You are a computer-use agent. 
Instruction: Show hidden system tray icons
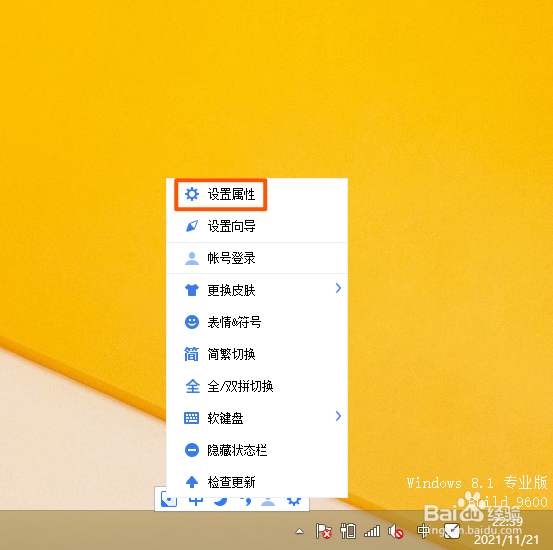(x=299, y=531)
